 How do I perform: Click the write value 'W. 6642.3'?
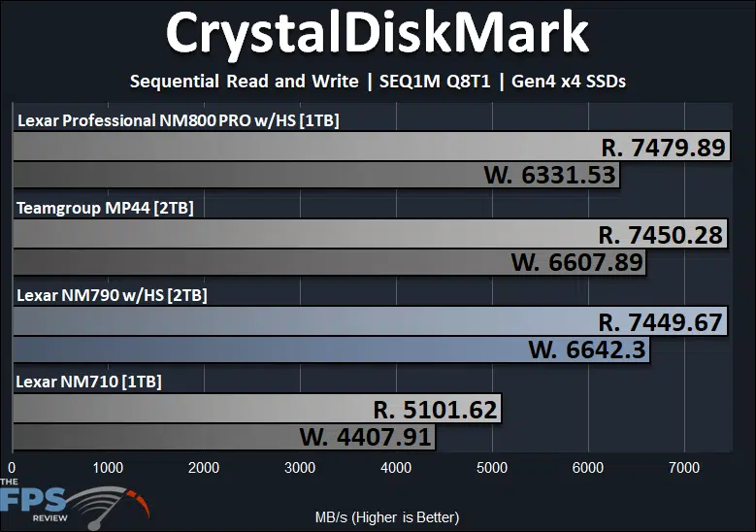click(x=587, y=349)
